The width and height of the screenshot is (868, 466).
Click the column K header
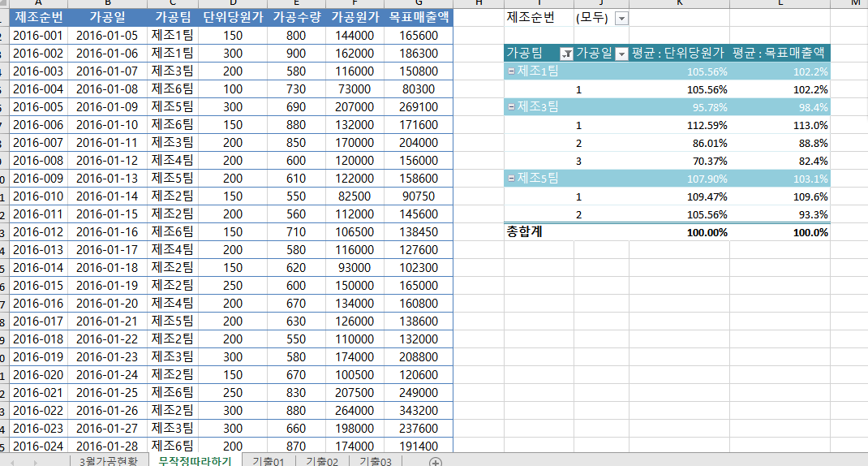click(678, 3)
